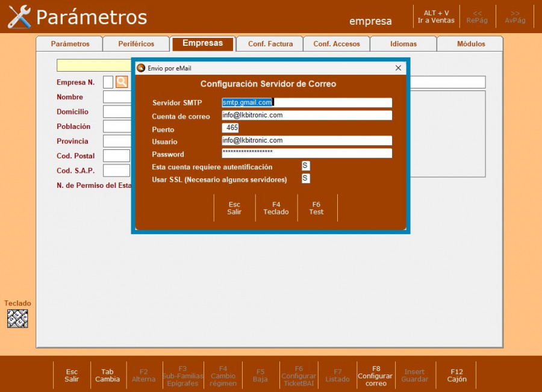Viewport: 542px width, 392px height.
Task: Open the on-screen Teclado keyboard icon
Action: [x=17, y=319]
